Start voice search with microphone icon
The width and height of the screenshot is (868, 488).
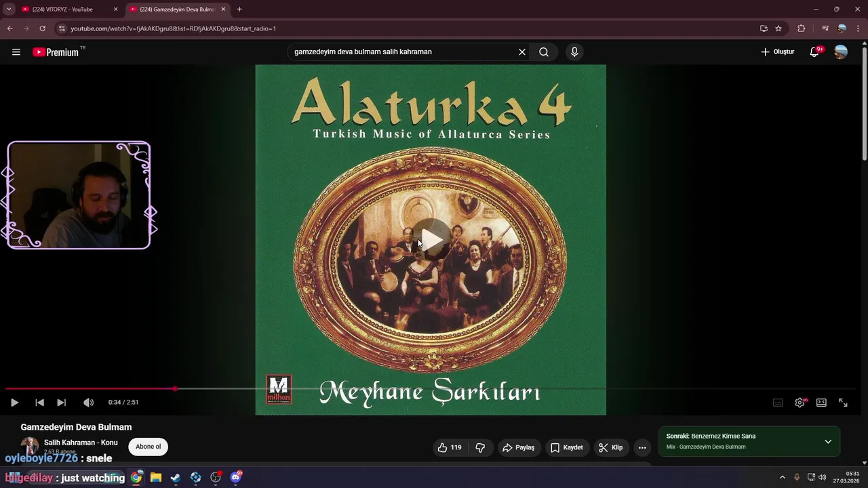pyautogui.click(x=574, y=52)
